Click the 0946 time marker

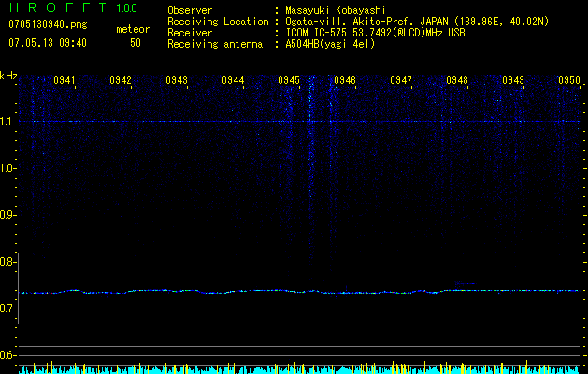[345, 80]
